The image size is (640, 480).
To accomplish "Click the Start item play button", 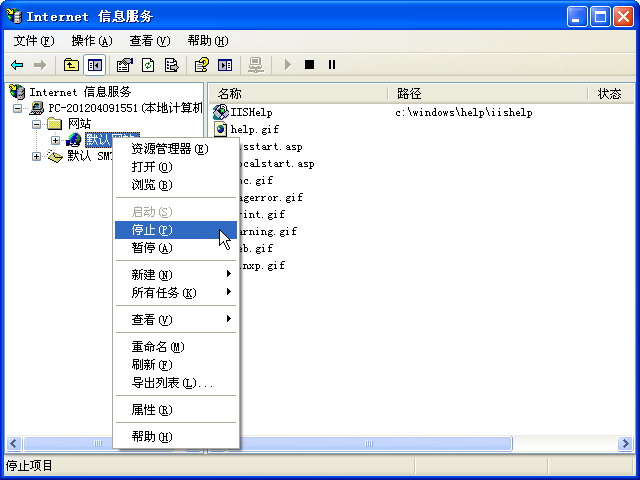I will (x=288, y=64).
